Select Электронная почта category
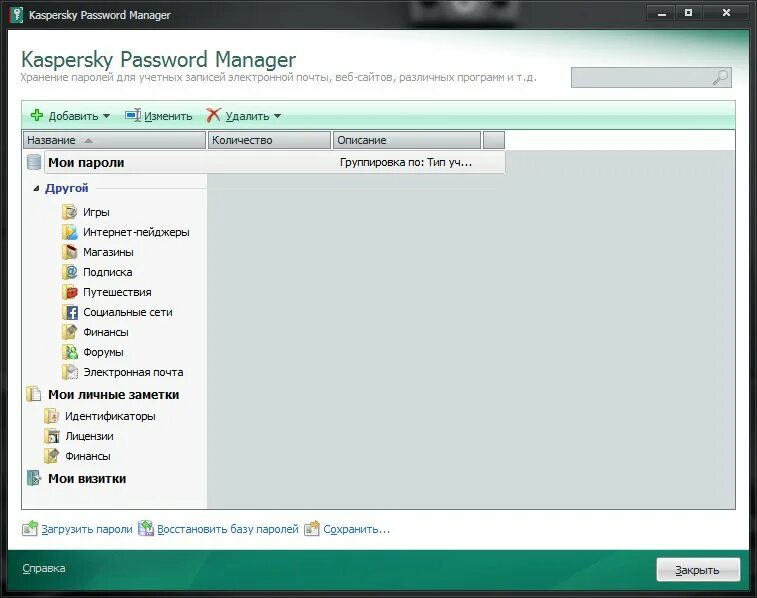 tap(133, 372)
